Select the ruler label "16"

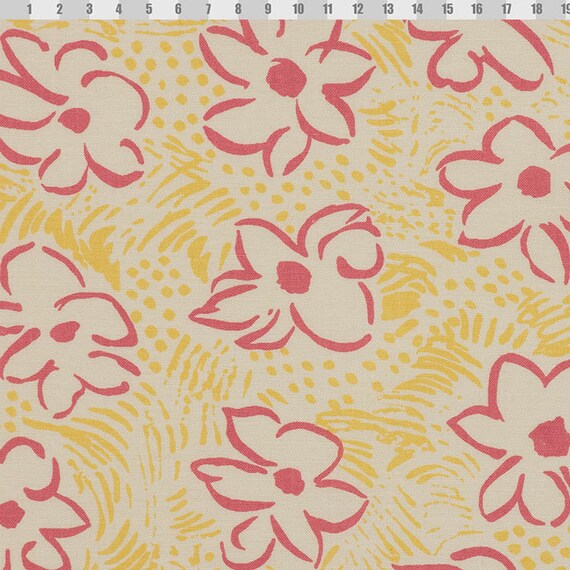pos(477,9)
